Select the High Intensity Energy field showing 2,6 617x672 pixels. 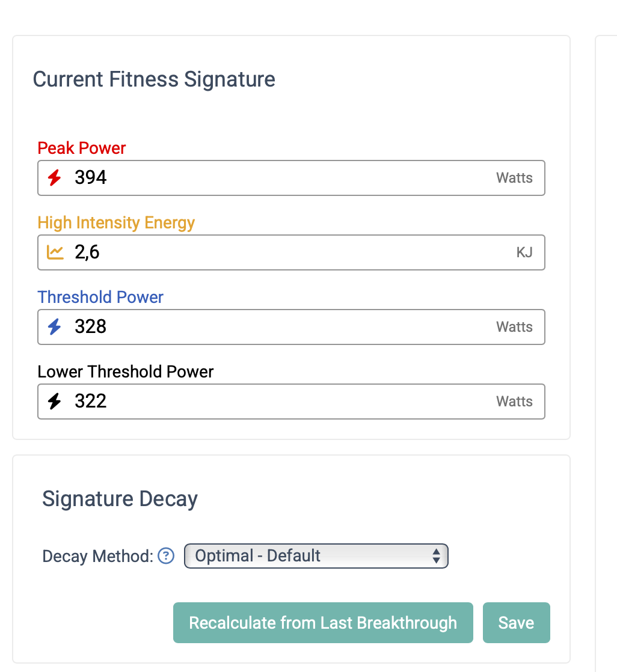(291, 252)
